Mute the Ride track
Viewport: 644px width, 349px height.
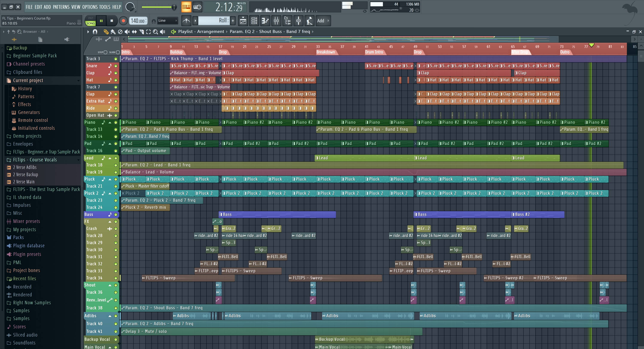(x=116, y=108)
